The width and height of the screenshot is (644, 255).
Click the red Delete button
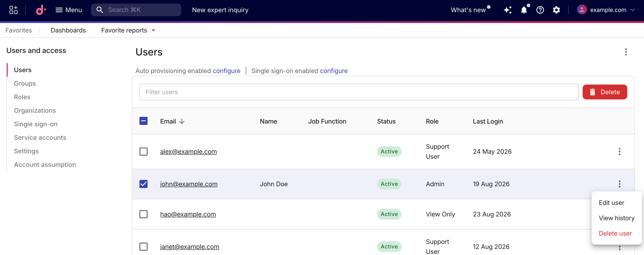tap(605, 92)
